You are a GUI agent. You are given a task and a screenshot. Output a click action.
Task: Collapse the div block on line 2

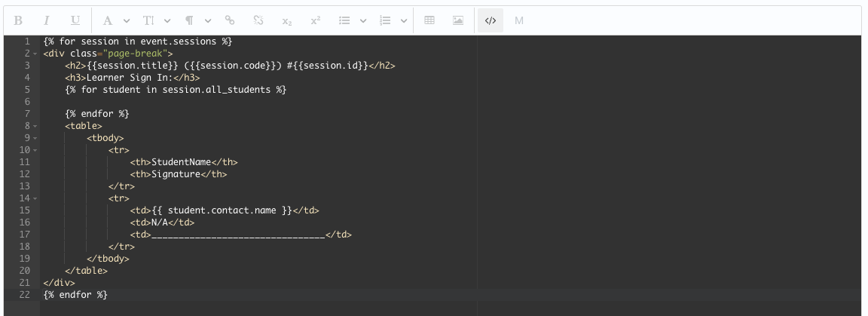pos(35,54)
